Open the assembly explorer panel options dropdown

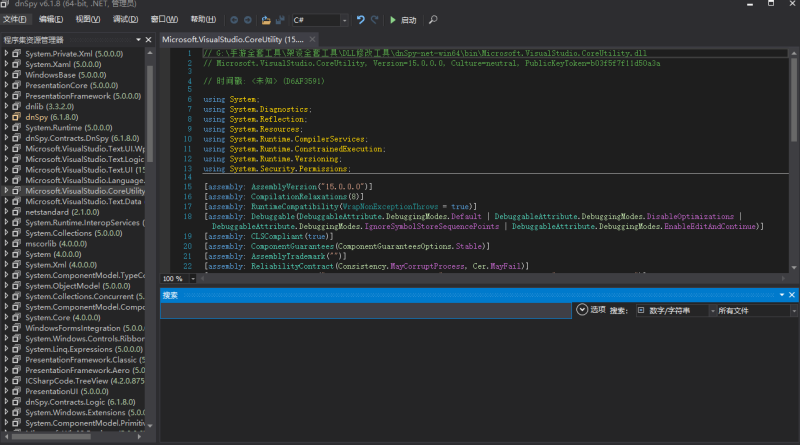point(138,40)
